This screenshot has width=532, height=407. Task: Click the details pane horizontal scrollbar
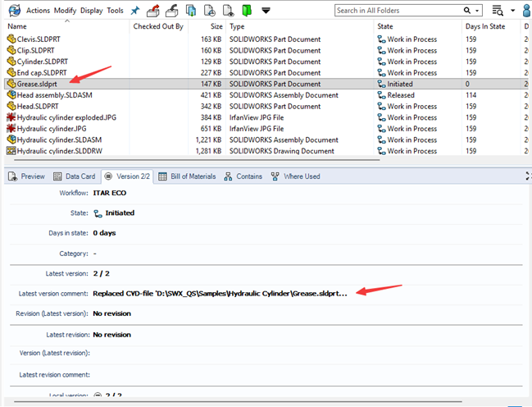click(x=238, y=402)
